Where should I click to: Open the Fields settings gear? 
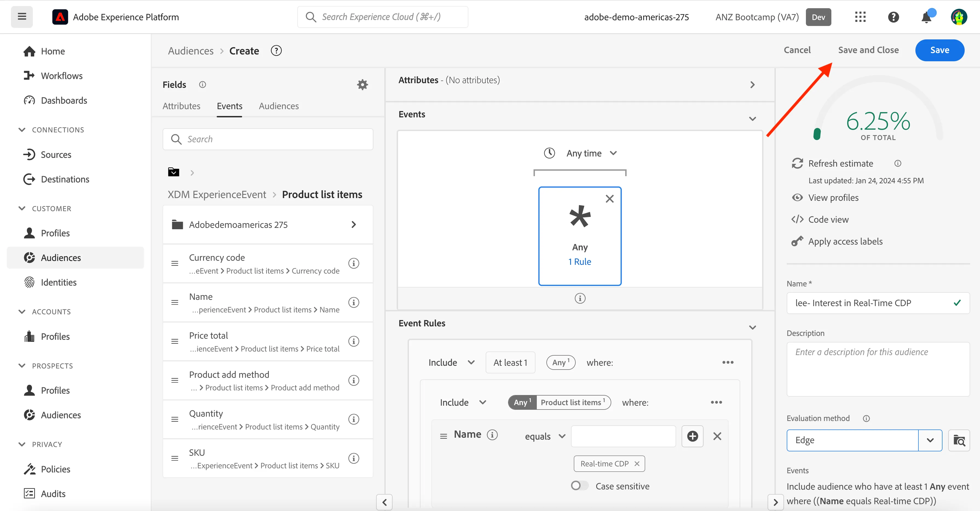coord(362,85)
